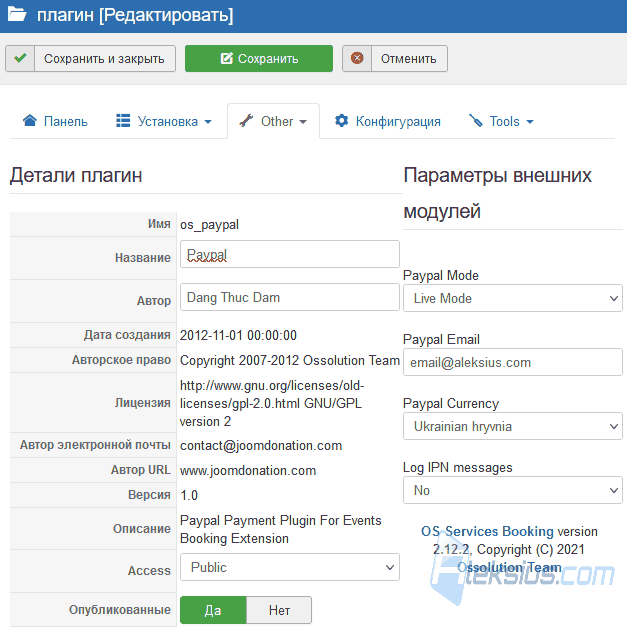Click the GNU/GPL license URL text

click(272, 403)
